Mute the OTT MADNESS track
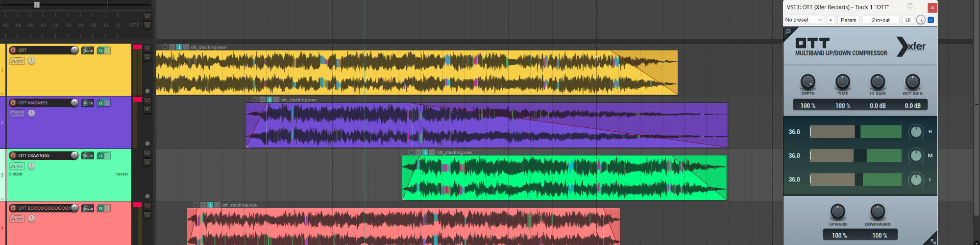Viewport: 980px width, 245px height. point(147,101)
